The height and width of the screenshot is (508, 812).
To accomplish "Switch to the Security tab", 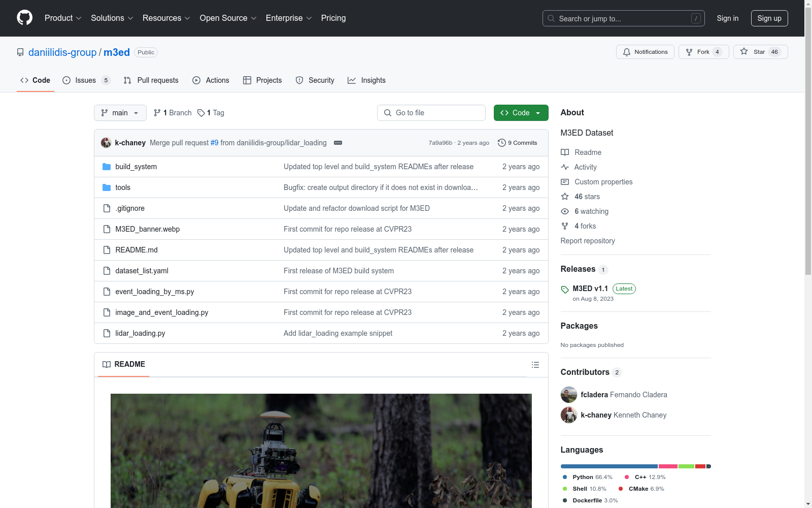I will pyautogui.click(x=315, y=80).
